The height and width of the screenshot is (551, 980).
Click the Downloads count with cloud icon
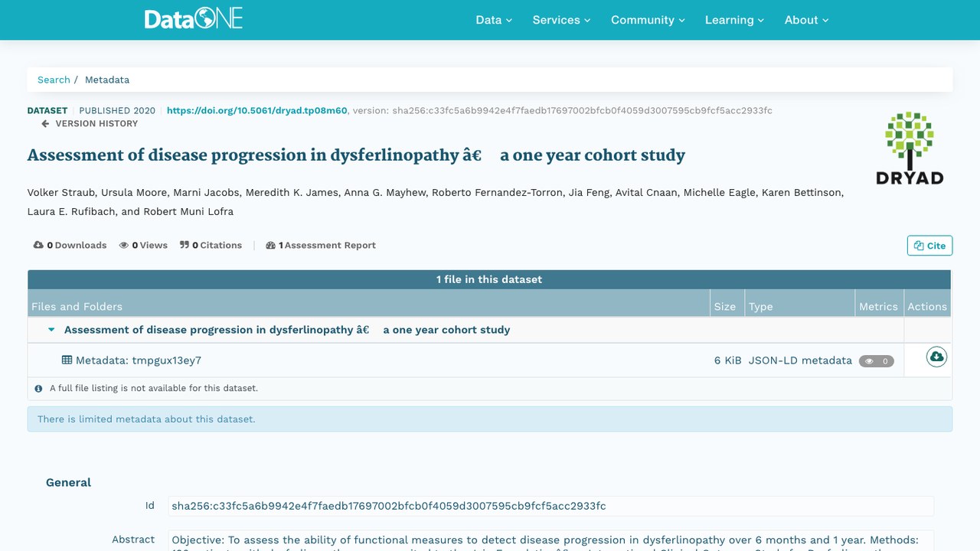click(70, 246)
